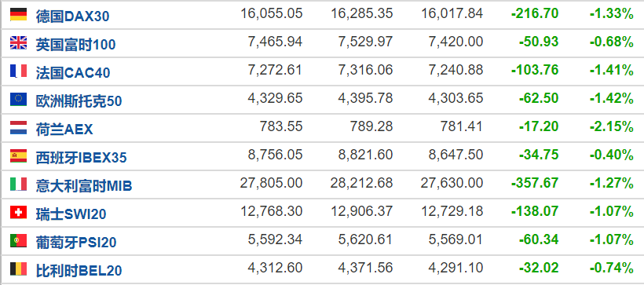644x285 pixels.
Task: Open the 英国富时100 index link
Action: click(x=75, y=44)
